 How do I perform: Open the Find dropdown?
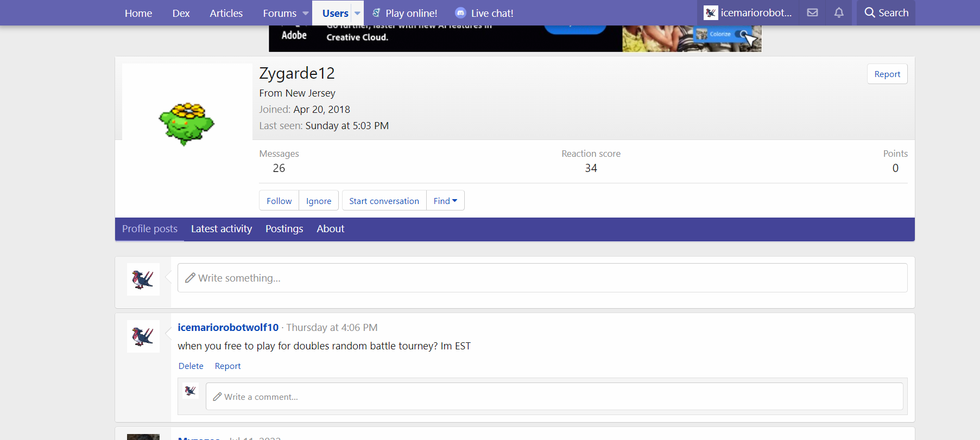coord(445,201)
